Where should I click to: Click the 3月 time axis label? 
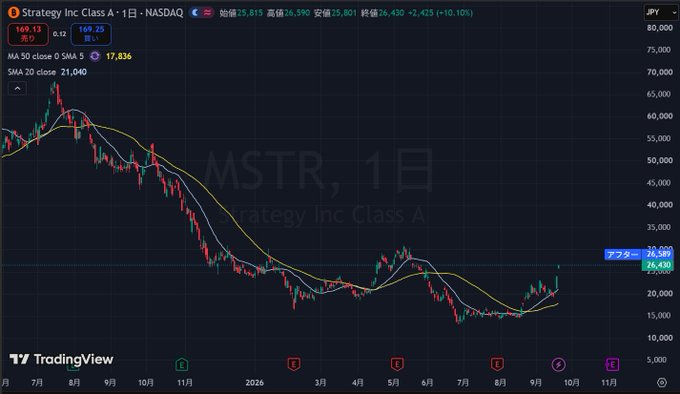pyautogui.click(x=320, y=383)
